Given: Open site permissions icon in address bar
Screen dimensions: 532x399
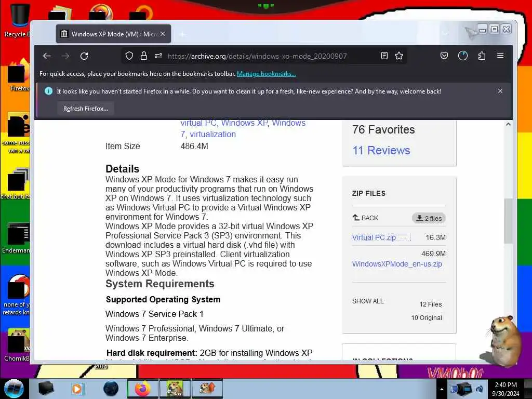Looking at the screenshot, I should tap(158, 56).
